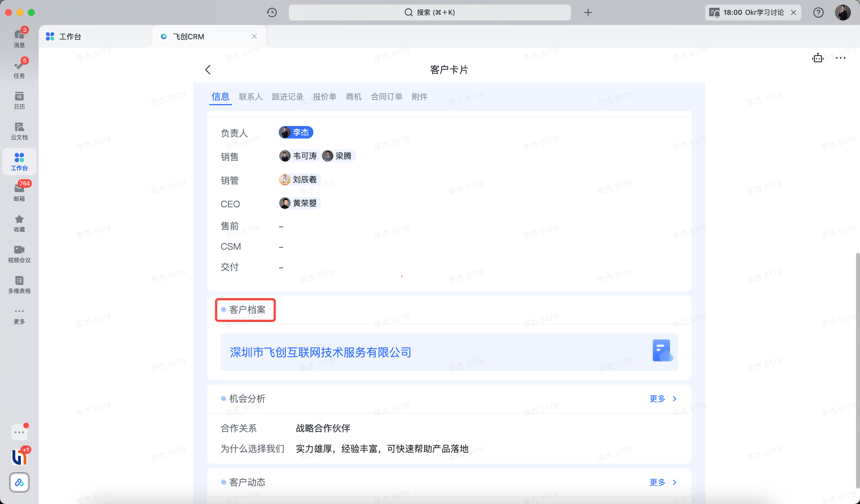The width and height of the screenshot is (860, 504).
Task: Click the 李杰 owner tag
Action: pos(296,132)
